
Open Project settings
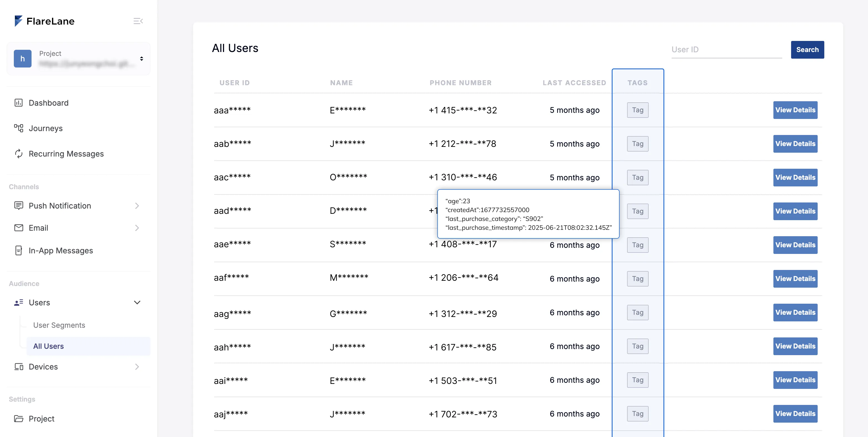point(41,418)
